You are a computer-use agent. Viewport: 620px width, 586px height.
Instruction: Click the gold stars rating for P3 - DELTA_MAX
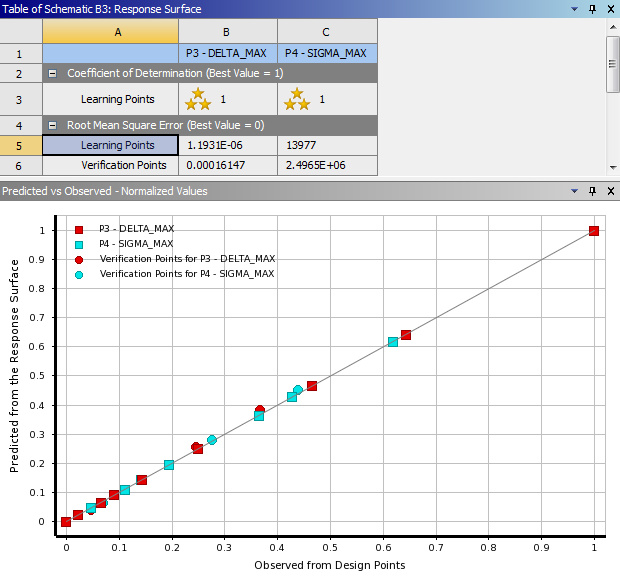[196, 99]
